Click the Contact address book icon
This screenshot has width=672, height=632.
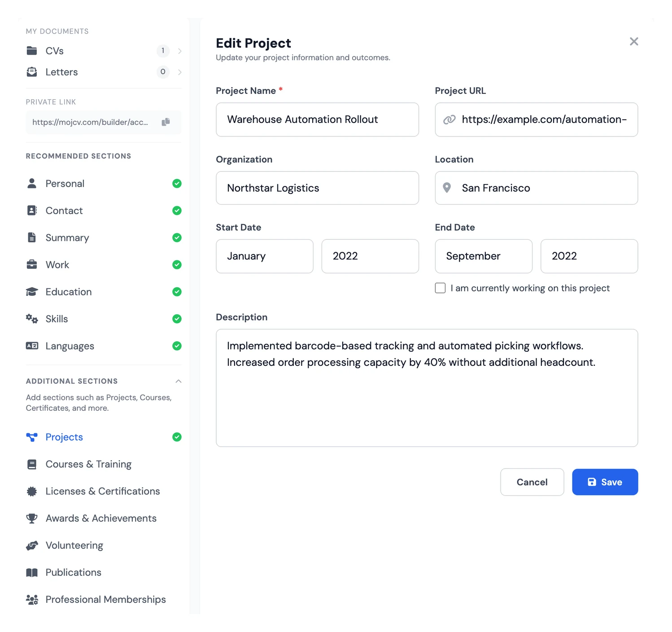[x=32, y=211]
